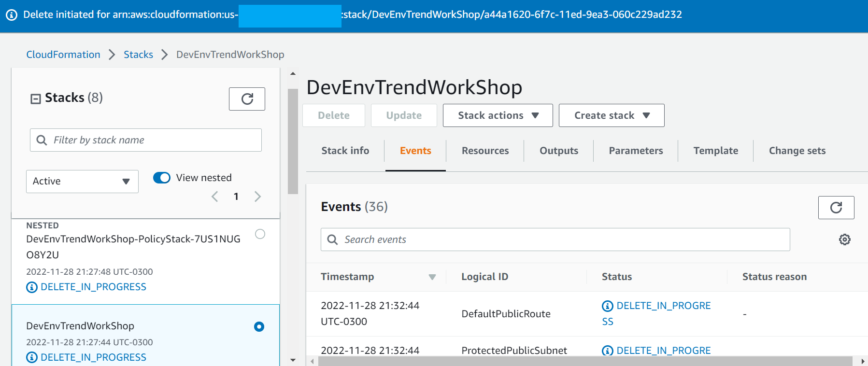Viewport: 868px width, 366px height.
Task: Click status icon of DefaultPublicRoute event
Action: pos(608,306)
